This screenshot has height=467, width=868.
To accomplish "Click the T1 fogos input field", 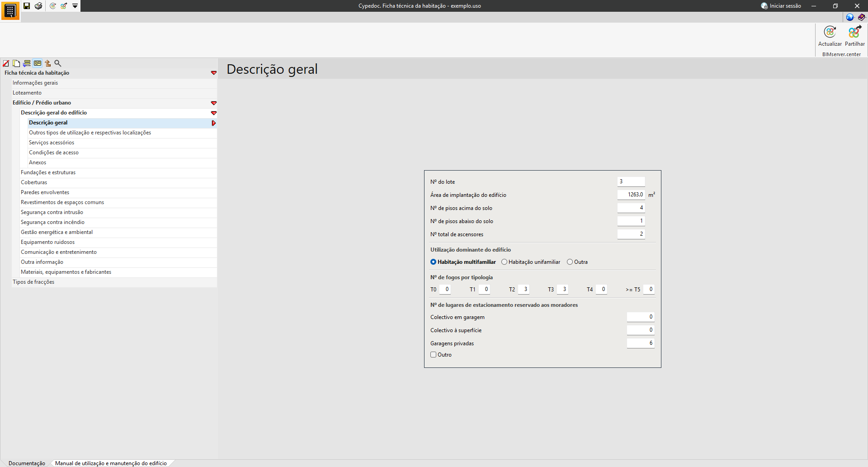I will click(x=484, y=289).
